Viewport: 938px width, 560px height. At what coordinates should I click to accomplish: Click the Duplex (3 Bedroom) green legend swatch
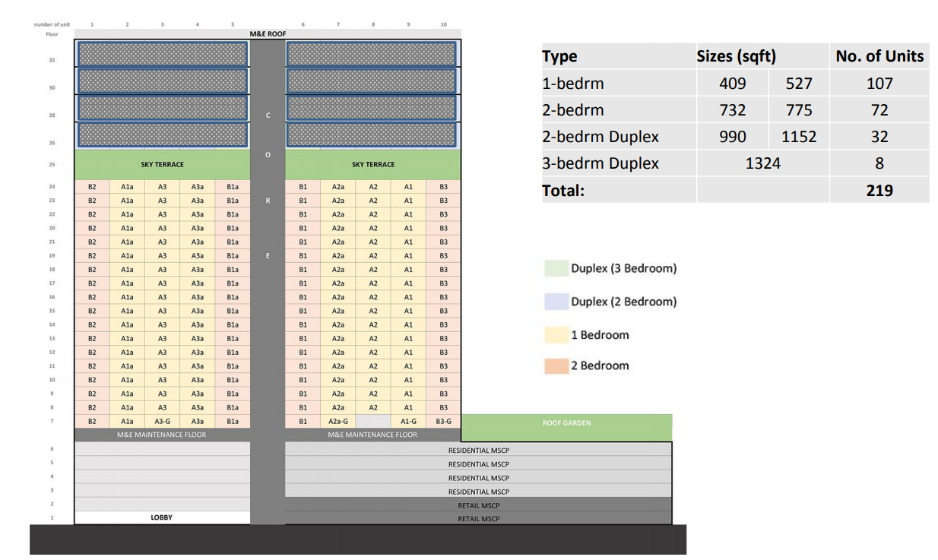556,268
